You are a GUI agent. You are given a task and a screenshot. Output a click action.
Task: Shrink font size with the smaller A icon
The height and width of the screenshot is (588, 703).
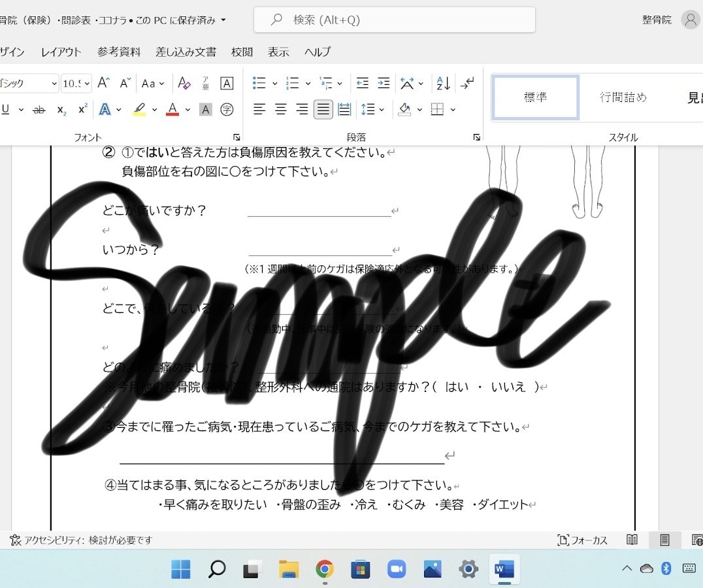click(x=125, y=83)
